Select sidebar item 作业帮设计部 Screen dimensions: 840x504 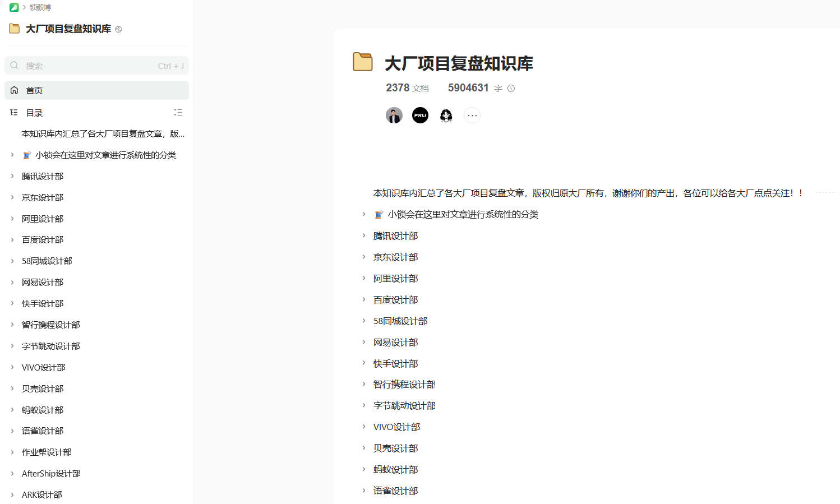[x=47, y=452]
